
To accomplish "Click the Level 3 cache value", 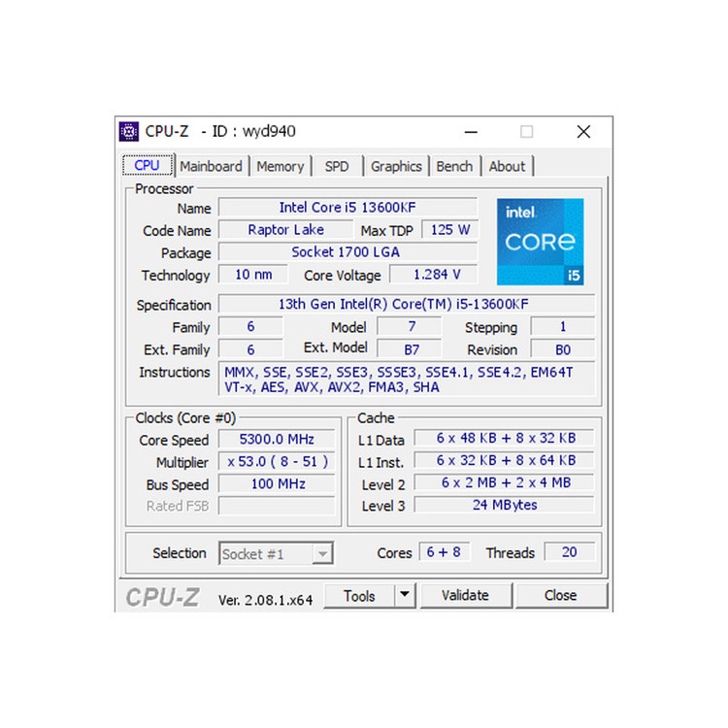I will pyautogui.click(x=505, y=505).
